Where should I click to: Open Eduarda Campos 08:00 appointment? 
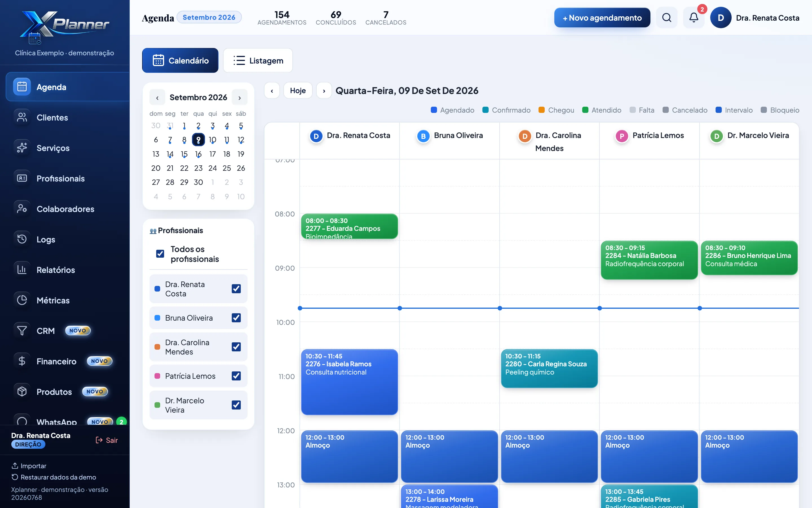pos(349,226)
